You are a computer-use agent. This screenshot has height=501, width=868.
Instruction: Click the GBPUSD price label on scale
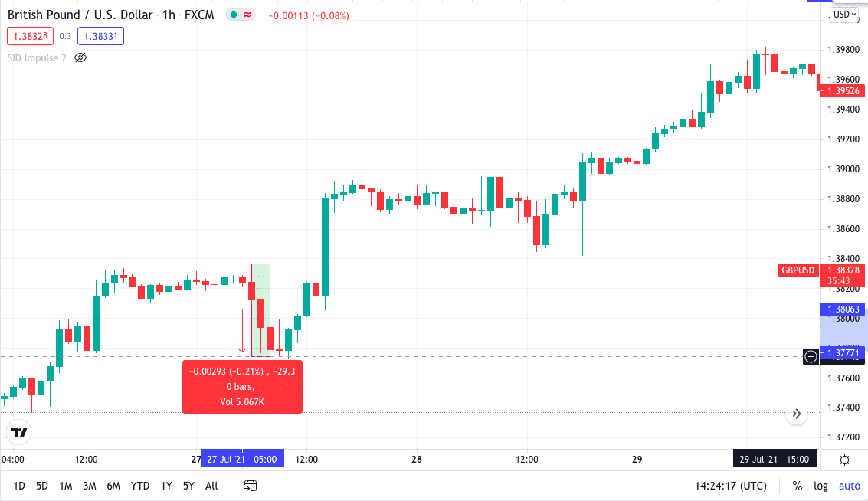click(798, 270)
